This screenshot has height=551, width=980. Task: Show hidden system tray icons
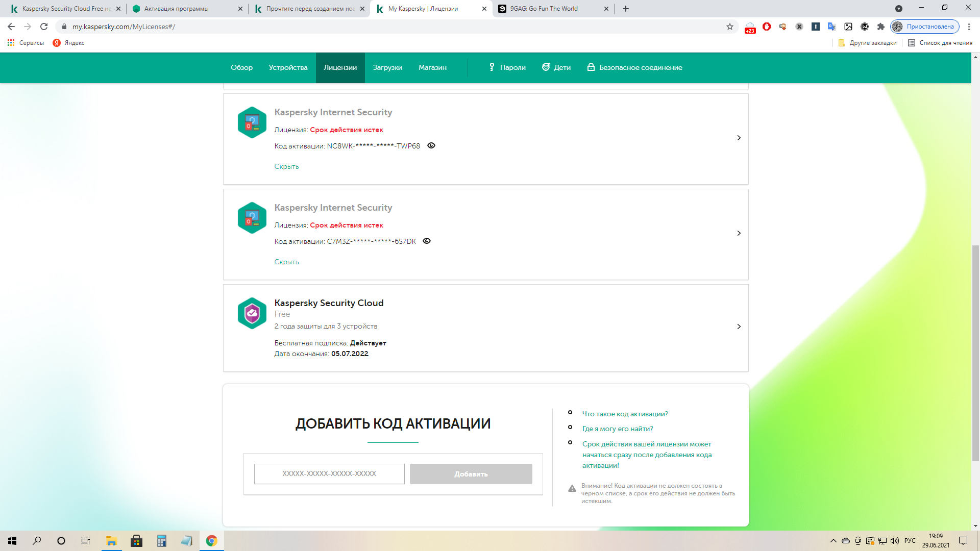click(x=834, y=541)
